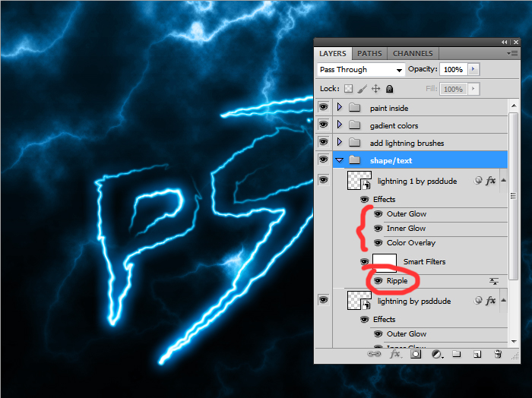The width and height of the screenshot is (532, 398).
Task: Collapse effects list on lightning by psddude
Action: coord(503,300)
